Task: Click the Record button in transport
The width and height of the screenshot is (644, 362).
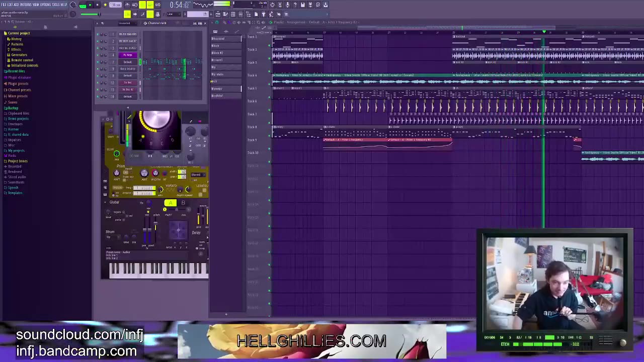Action: 105,5
